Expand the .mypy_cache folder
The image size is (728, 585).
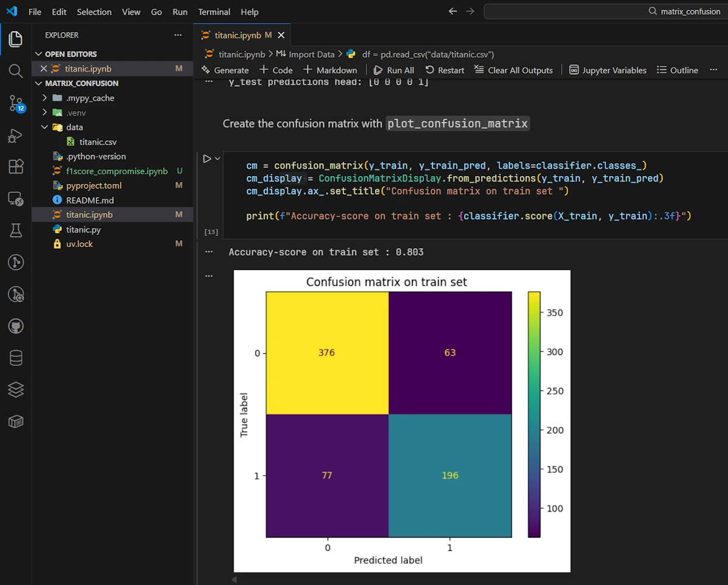(44, 98)
